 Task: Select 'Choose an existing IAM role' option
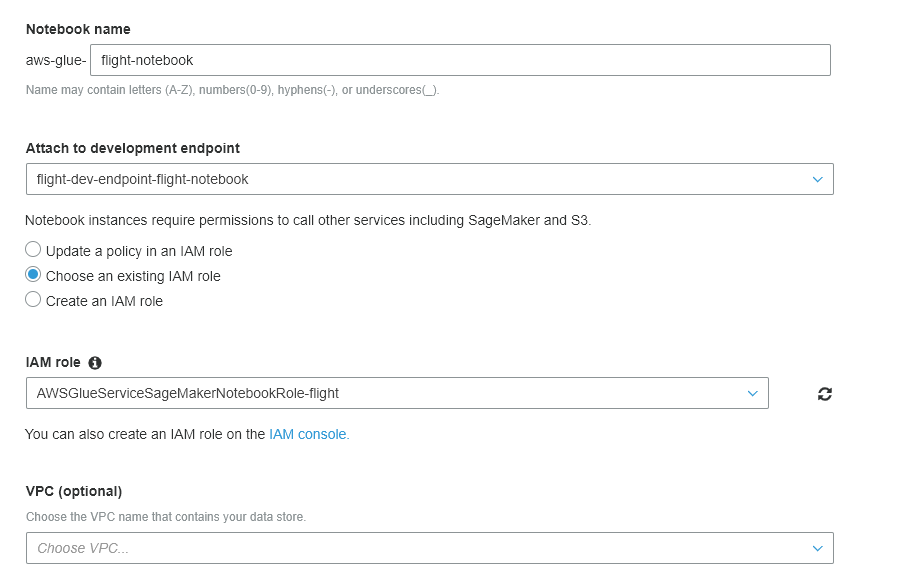[x=34, y=275]
